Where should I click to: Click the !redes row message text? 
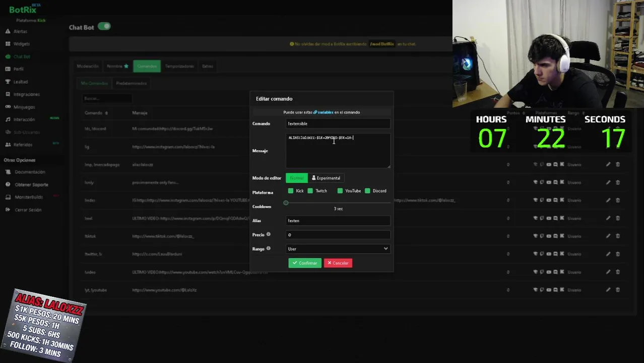(x=293, y=200)
